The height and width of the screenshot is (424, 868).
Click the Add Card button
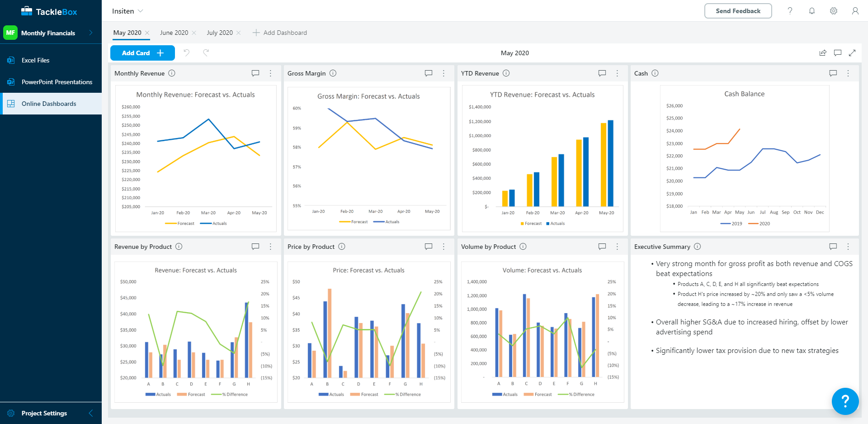[142, 53]
